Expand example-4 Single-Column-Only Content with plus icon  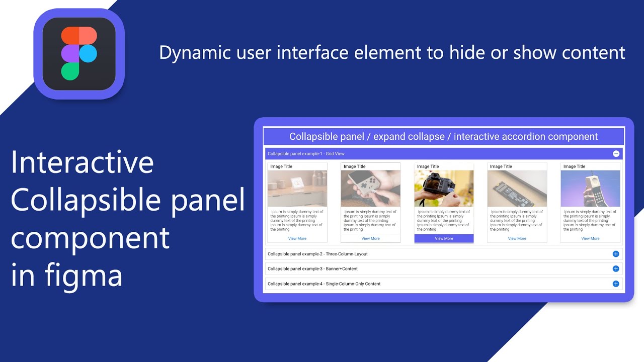coord(616,284)
